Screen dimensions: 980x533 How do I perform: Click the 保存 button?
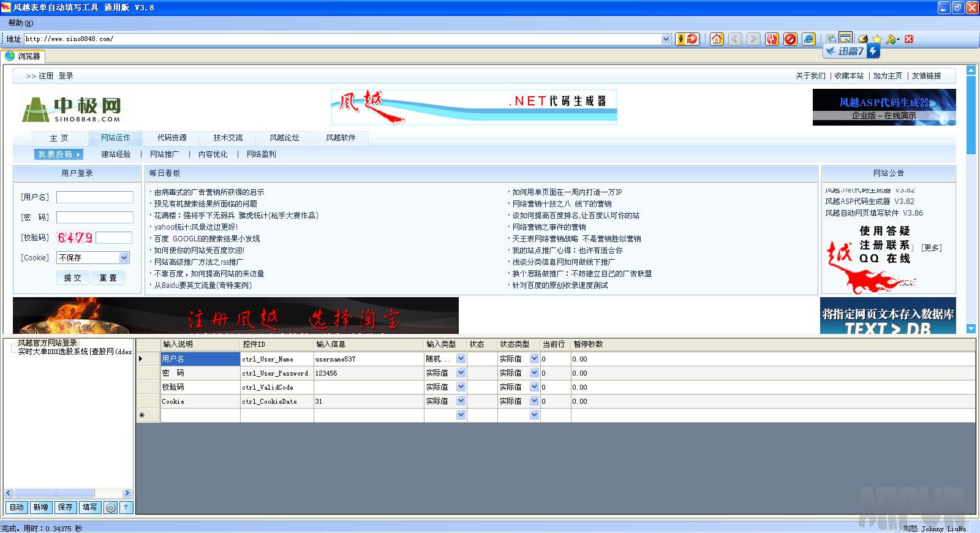pyautogui.click(x=65, y=507)
